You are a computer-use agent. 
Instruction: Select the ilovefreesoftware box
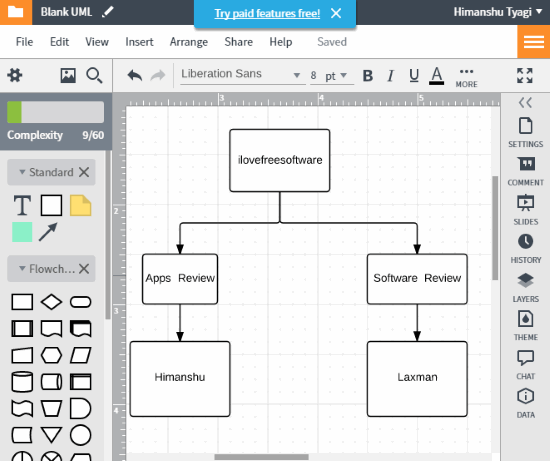[280, 160]
